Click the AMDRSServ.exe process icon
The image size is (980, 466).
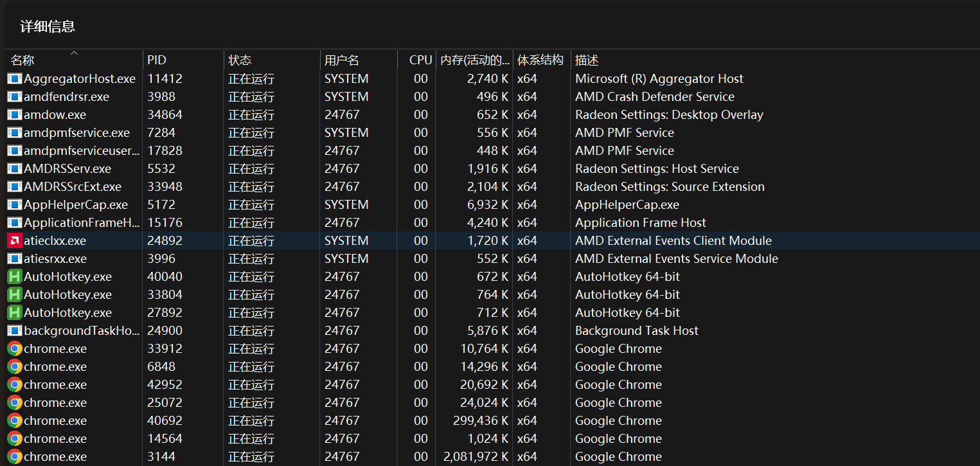pyautogui.click(x=14, y=169)
